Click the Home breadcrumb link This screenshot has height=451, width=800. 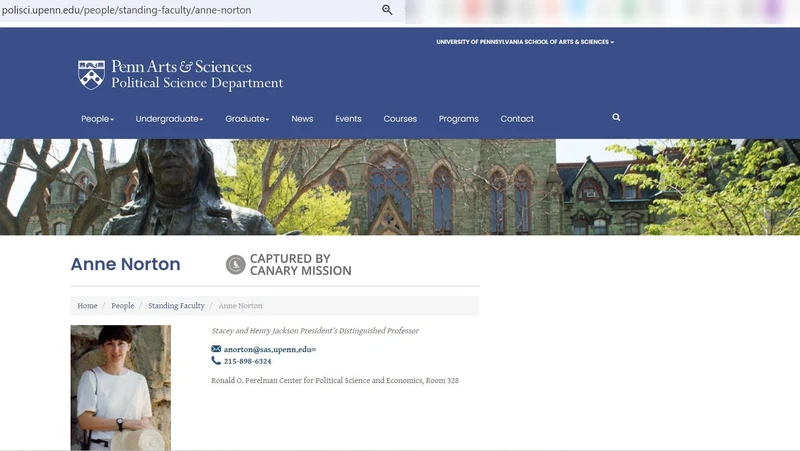pos(88,306)
